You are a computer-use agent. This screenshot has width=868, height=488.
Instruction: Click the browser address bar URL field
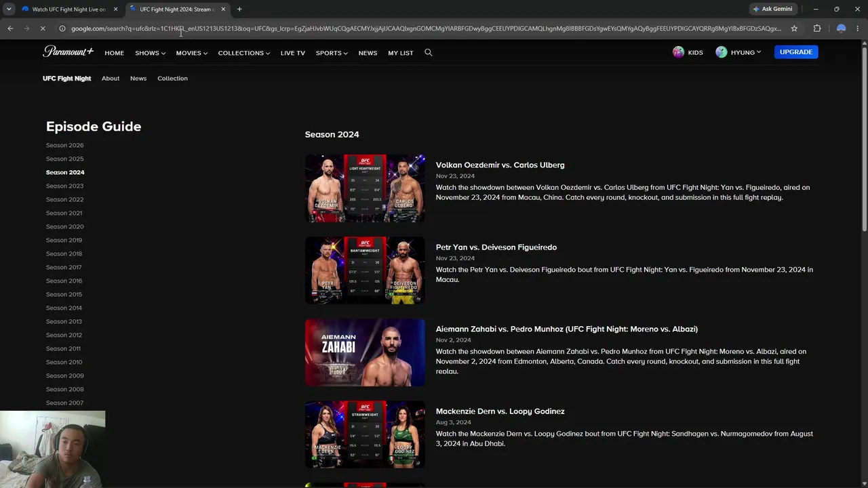[x=426, y=28]
